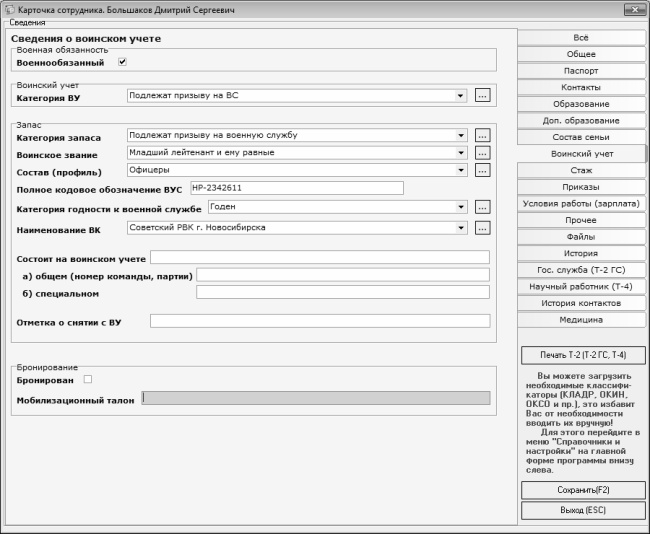
Task: Click ellipsis button next to Наименование ВК
Action: (482, 227)
